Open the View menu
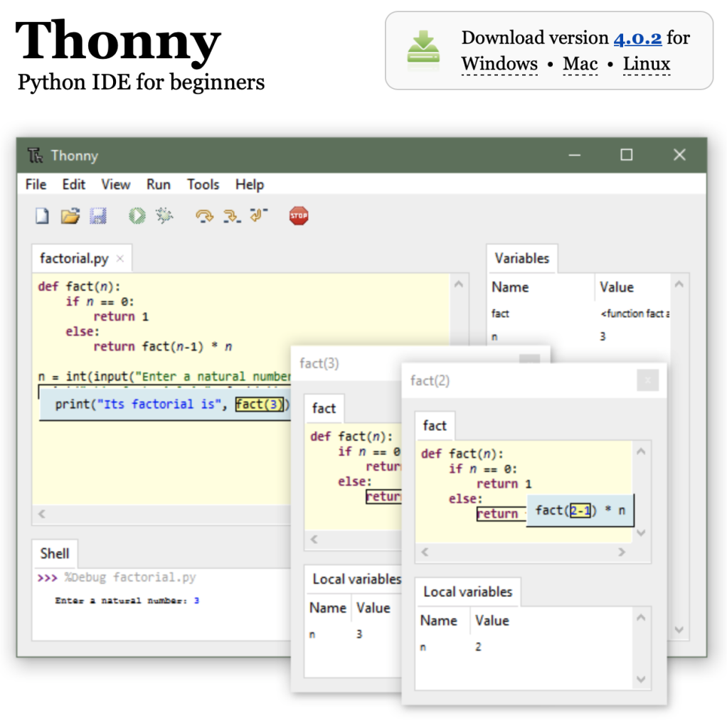Screen dimensions: 727x728 coord(116,185)
